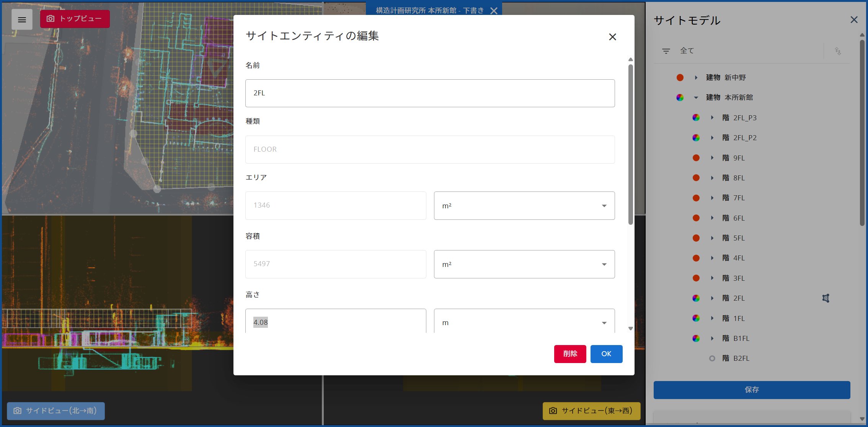
Task: Click the sort order icon
Action: [x=838, y=51]
